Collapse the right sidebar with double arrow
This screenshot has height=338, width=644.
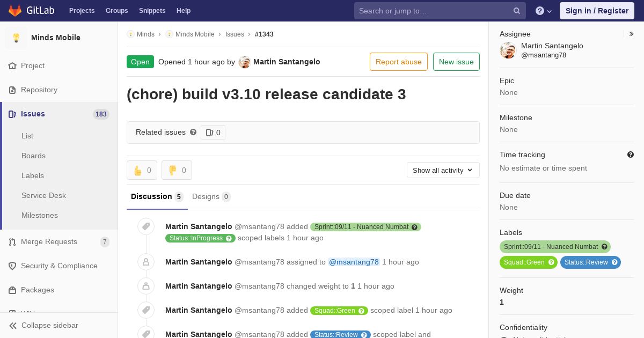pos(632,34)
